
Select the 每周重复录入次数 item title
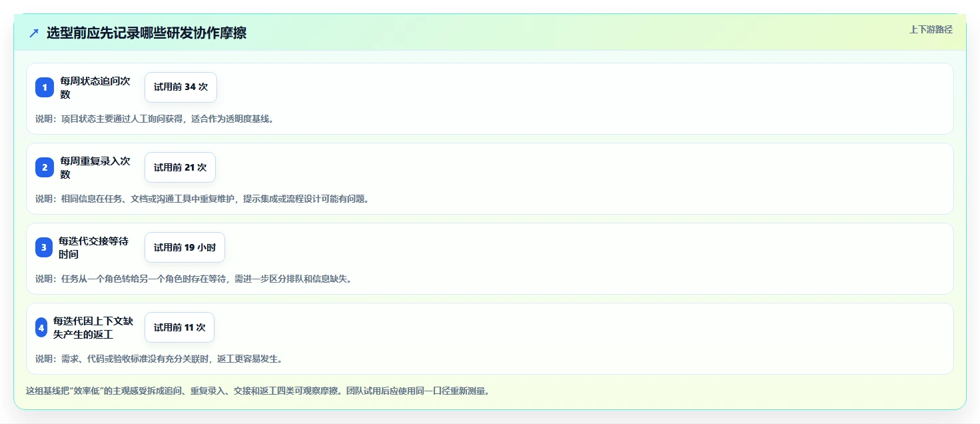95,167
